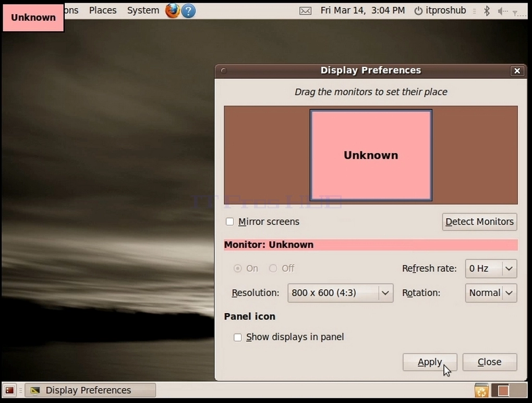Launch Firefox from the top panel
Image resolution: width=532 pixels, height=403 pixels.
(172, 10)
